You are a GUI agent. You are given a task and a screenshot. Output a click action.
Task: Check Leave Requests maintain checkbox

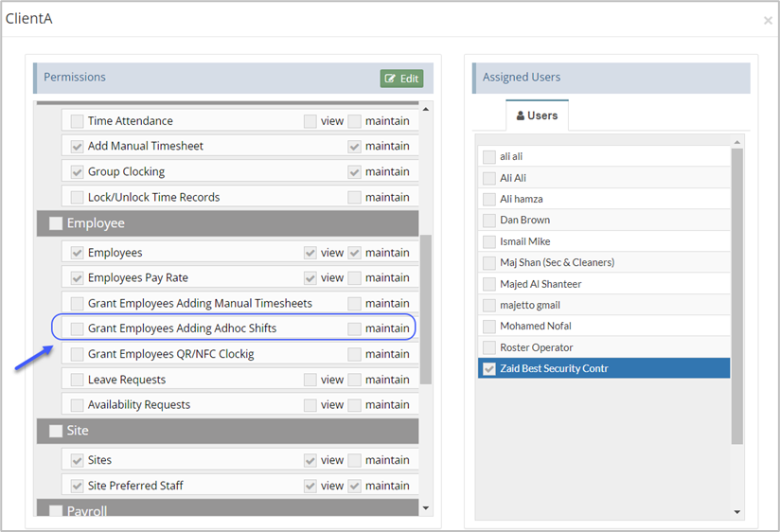[354, 380]
